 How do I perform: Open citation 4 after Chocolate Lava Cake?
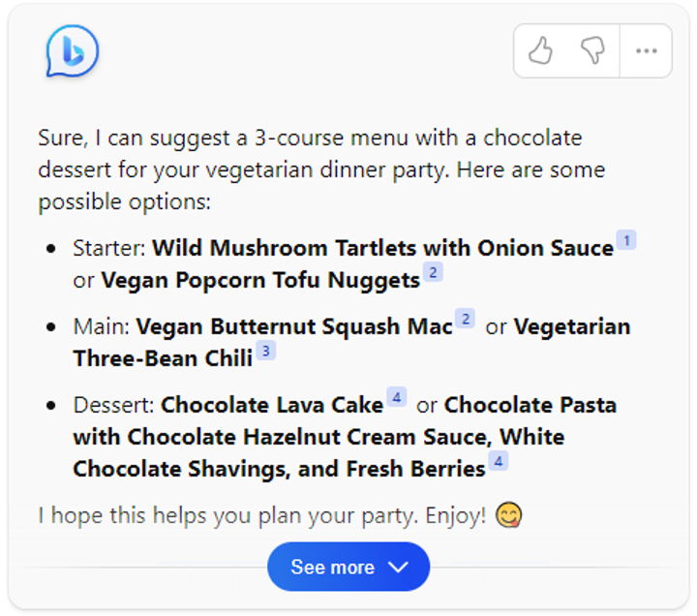point(396,396)
